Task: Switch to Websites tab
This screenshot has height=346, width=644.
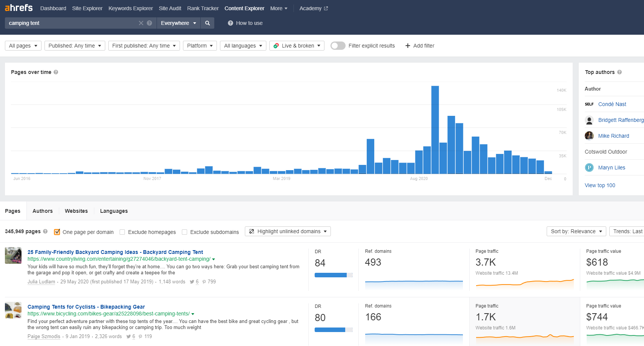Action: 76,211
